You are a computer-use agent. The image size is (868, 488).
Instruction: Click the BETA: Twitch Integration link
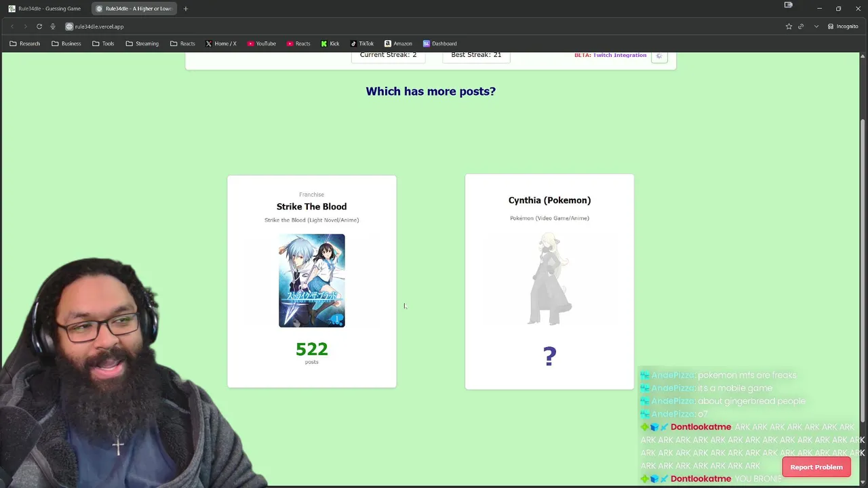610,55
